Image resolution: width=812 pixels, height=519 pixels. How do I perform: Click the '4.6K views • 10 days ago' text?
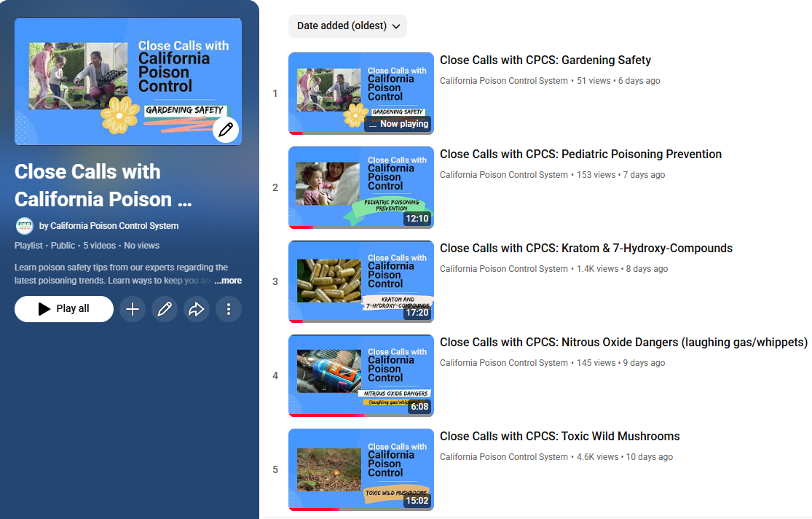pyautogui.click(x=625, y=457)
